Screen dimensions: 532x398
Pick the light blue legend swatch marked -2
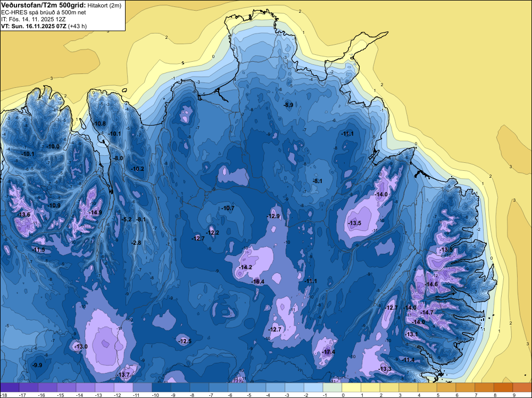click(x=314, y=387)
